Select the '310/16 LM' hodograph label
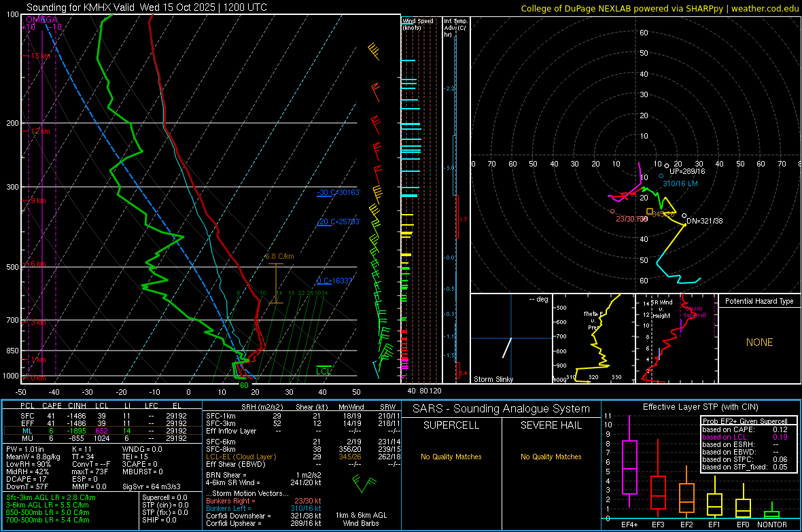 tap(680, 183)
